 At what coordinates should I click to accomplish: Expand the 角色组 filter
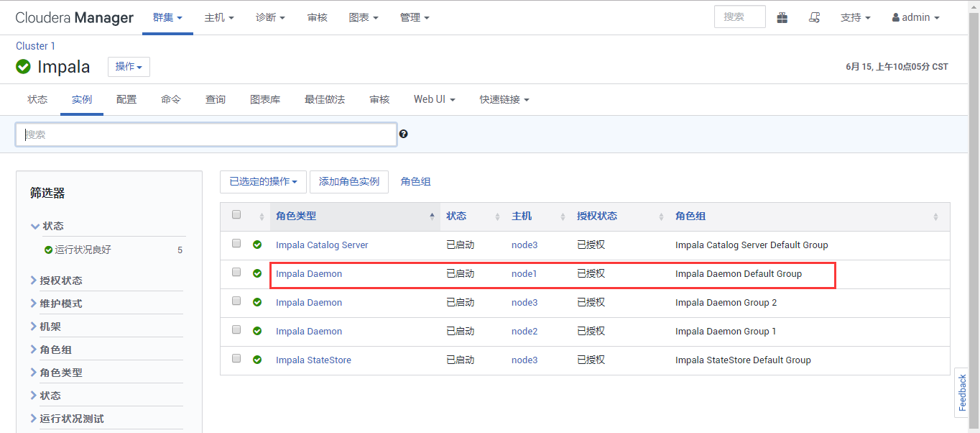(x=51, y=350)
